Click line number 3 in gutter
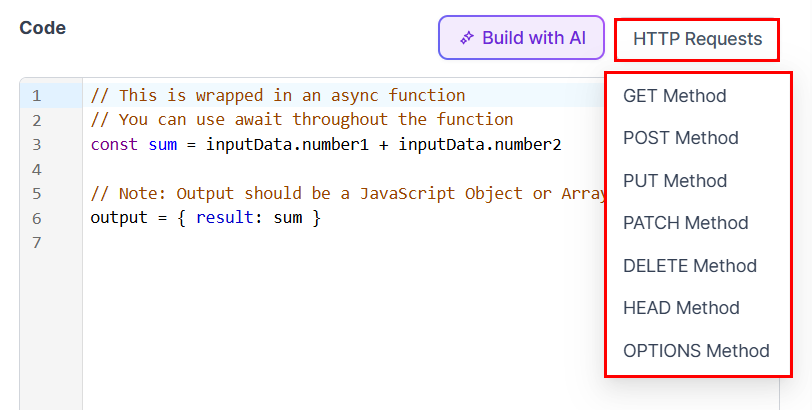The image size is (812, 410). [36, 144]
